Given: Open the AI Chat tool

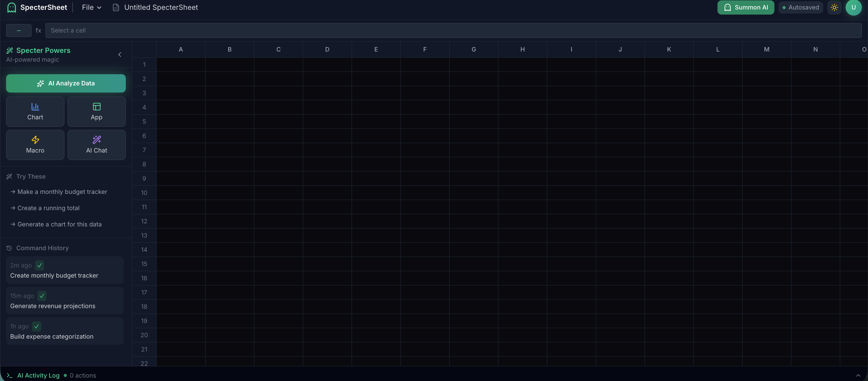Looking at the screenshot, I should point(97,145).
